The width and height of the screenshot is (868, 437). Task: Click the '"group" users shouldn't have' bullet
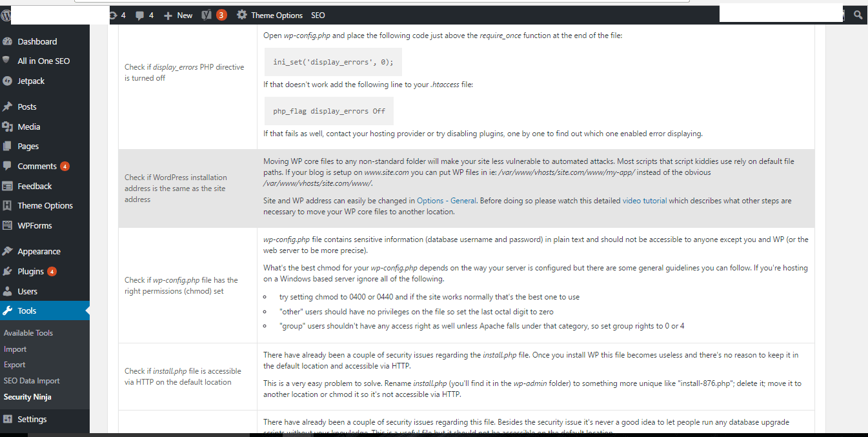[482, 326]
